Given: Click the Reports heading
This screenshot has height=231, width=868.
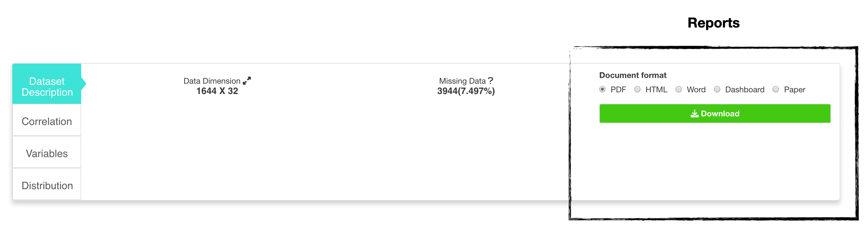Looking at the screenshot, I should click(x=713, y=23).
